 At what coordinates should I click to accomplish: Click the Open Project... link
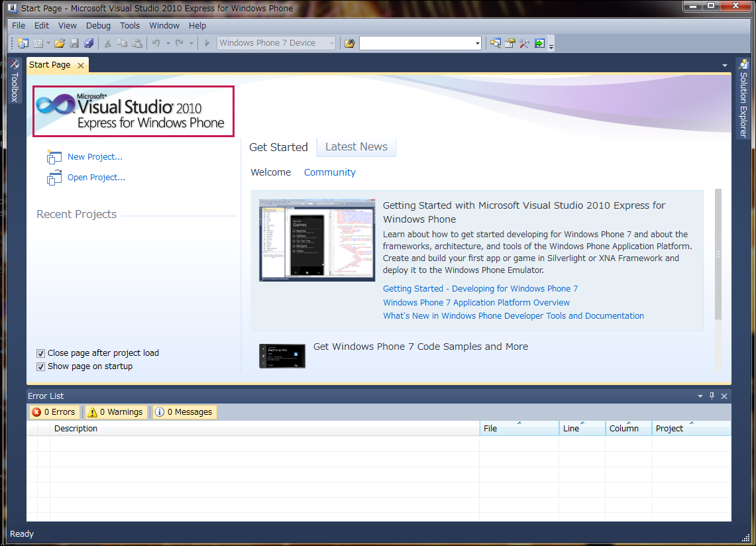96,178
